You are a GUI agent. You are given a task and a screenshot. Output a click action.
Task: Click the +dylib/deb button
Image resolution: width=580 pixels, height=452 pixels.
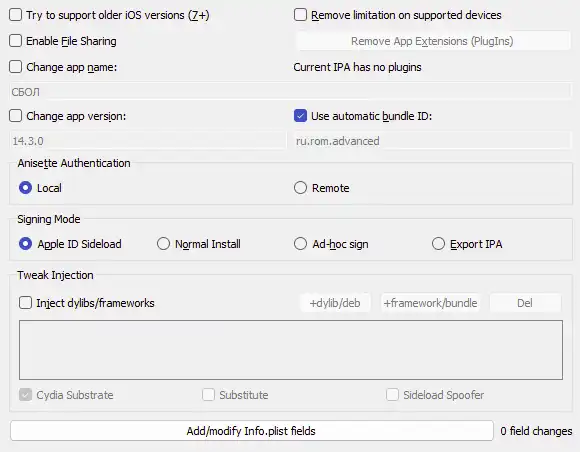pos(335,303)
